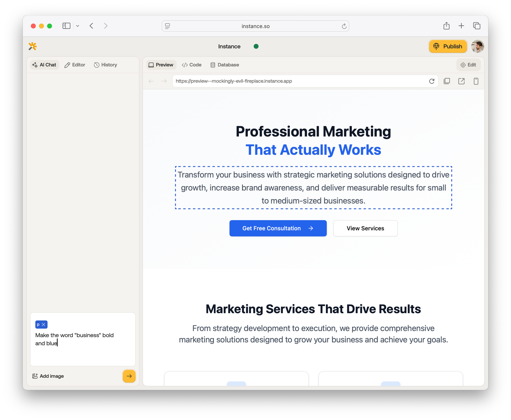This screenshot has height=420, width=511.
Task: Toggle the Safari sidebar
Action: pos(66,26)
